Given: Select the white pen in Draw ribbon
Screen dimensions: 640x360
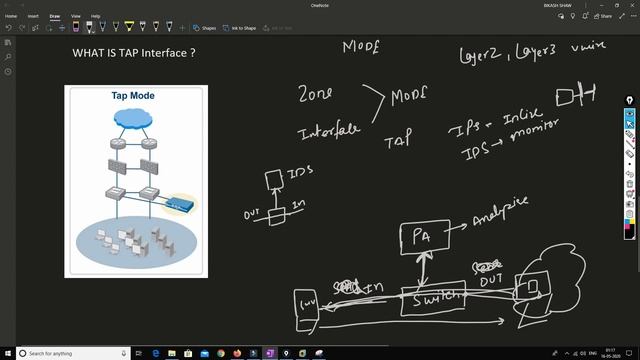Looking at the screenshot, I should pos(89,27).
